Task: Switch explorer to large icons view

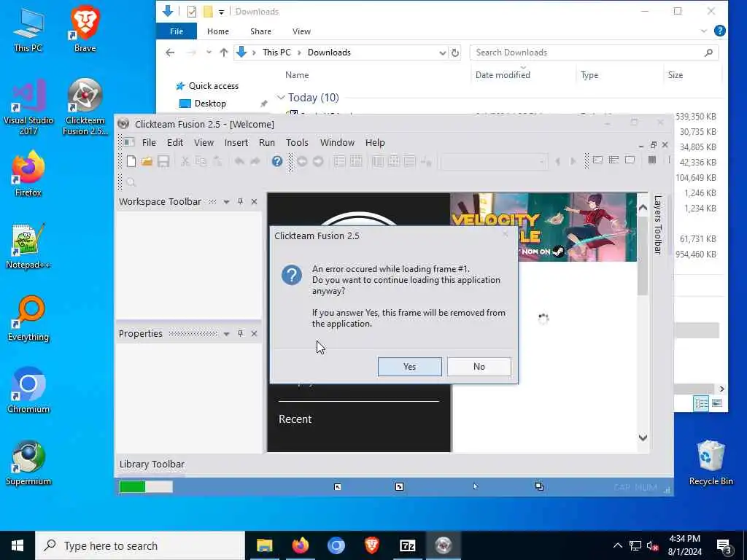Action: point(716,403)
